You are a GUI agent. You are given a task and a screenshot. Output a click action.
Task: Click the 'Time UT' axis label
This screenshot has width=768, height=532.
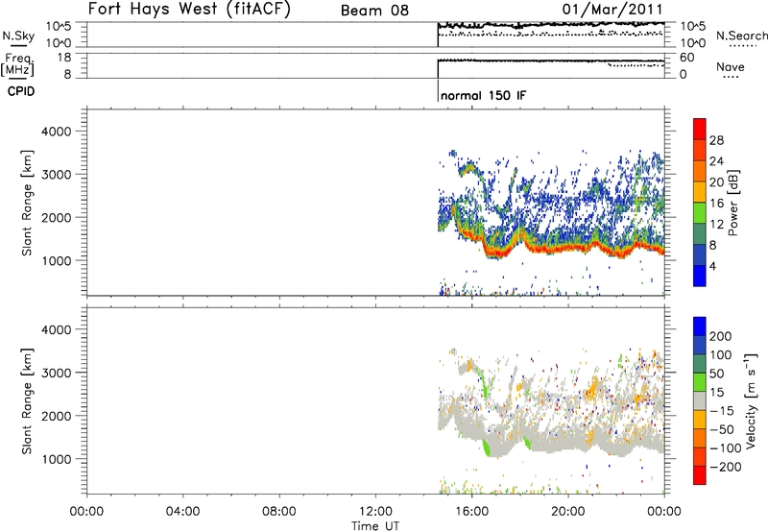[x=375, y=526]
